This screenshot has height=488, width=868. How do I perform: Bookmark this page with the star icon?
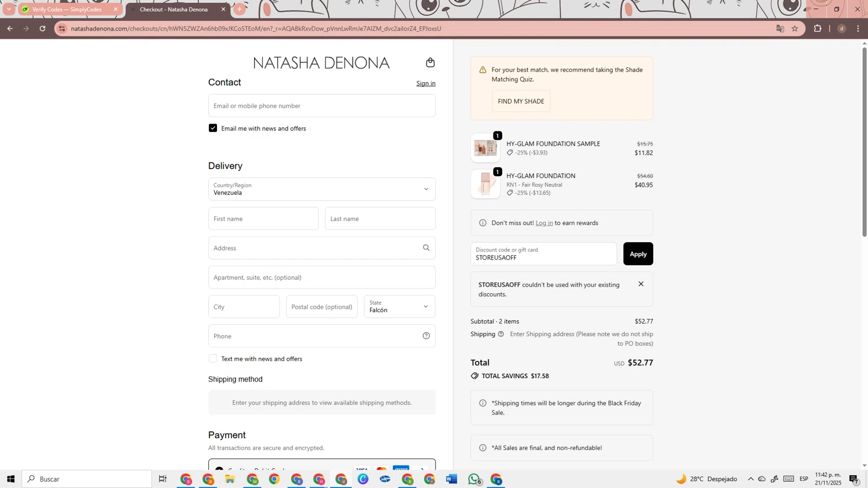[x=795, y=28]
